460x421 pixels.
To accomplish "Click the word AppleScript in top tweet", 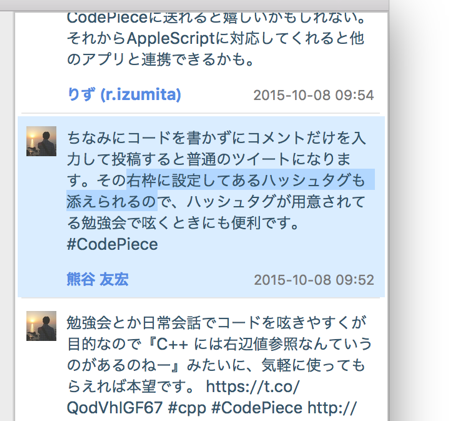I will pyautogui.click(x=171, y=39).
